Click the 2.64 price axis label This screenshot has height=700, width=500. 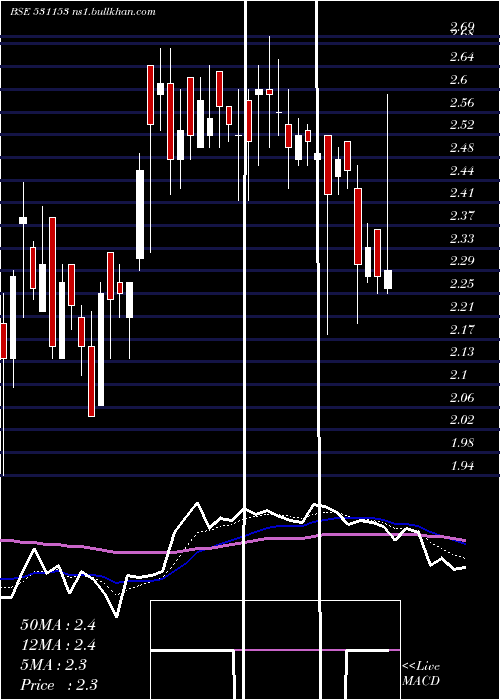tap(461, 57)
